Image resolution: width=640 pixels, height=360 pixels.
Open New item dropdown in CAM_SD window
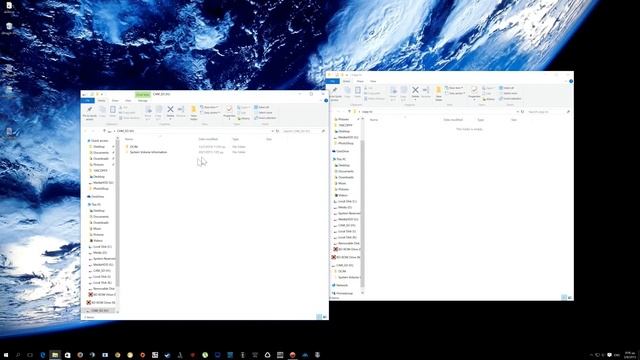click(x=211, y=107)
